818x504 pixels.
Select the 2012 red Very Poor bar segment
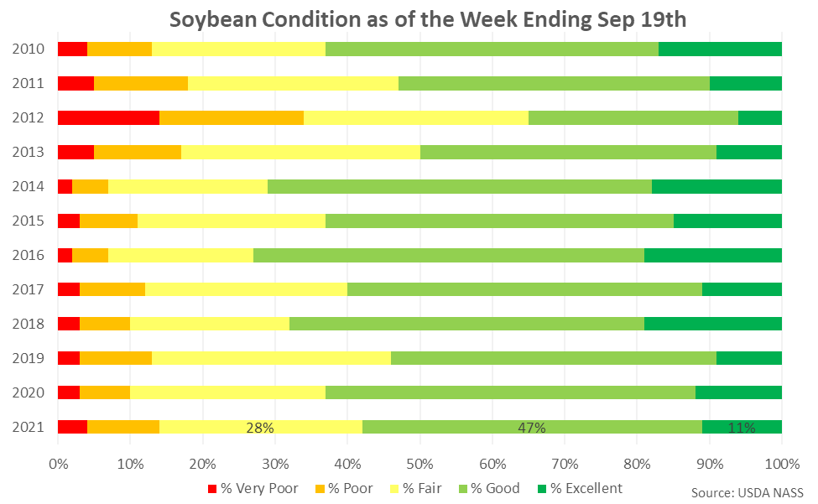pyautogui.click(x=108, y=117)
